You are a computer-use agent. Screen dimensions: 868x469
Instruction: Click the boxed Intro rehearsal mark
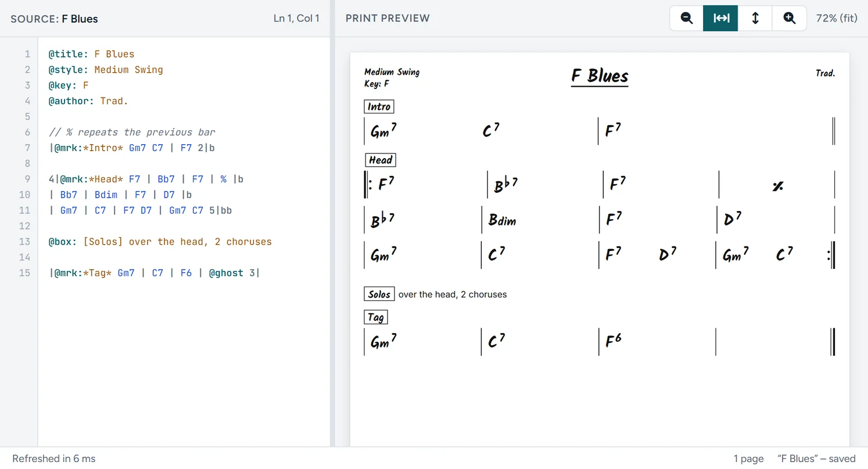379,107
